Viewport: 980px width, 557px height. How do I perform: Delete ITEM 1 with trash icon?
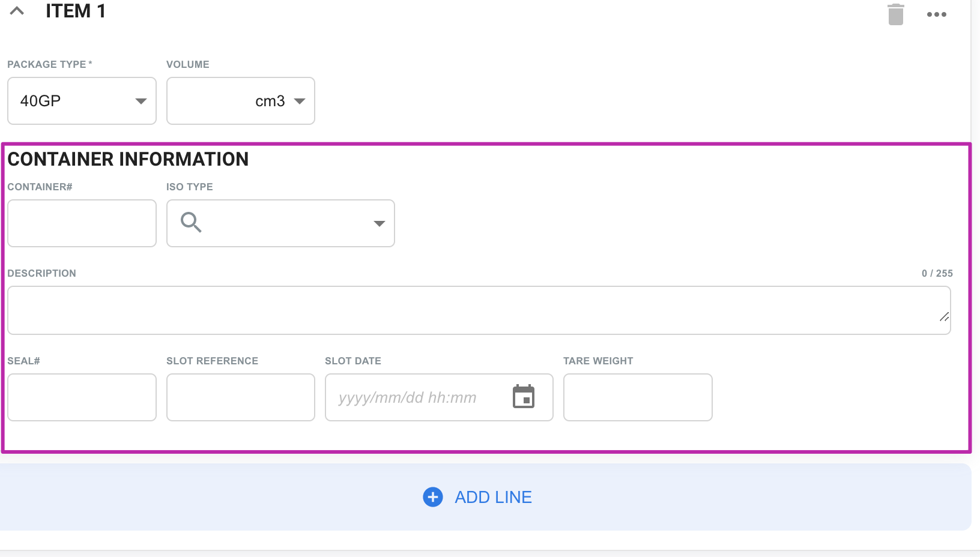895,14
